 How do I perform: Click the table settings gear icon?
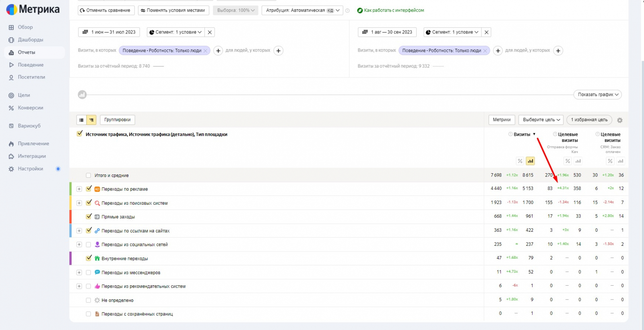pos(619,120)
